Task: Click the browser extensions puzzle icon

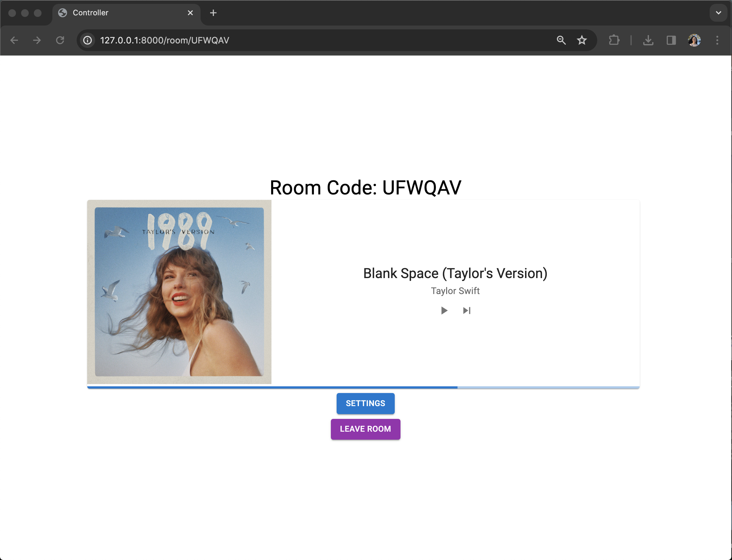Action: (x=614, y=40)
